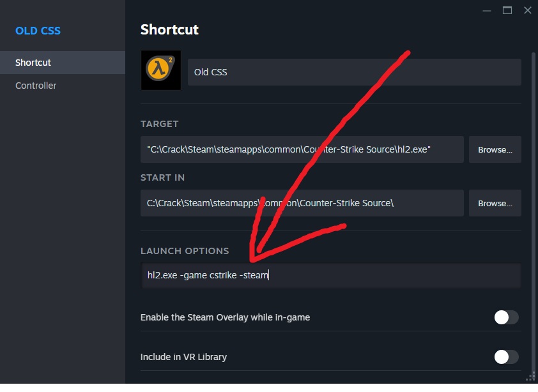Click the Start In directory field

[302, 203]
